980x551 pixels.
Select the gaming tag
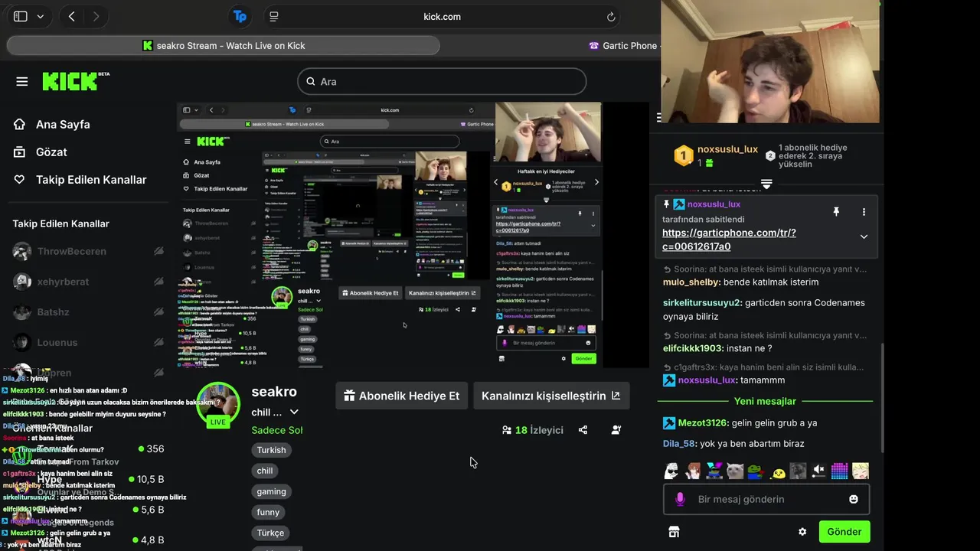[x=271, y=491]
